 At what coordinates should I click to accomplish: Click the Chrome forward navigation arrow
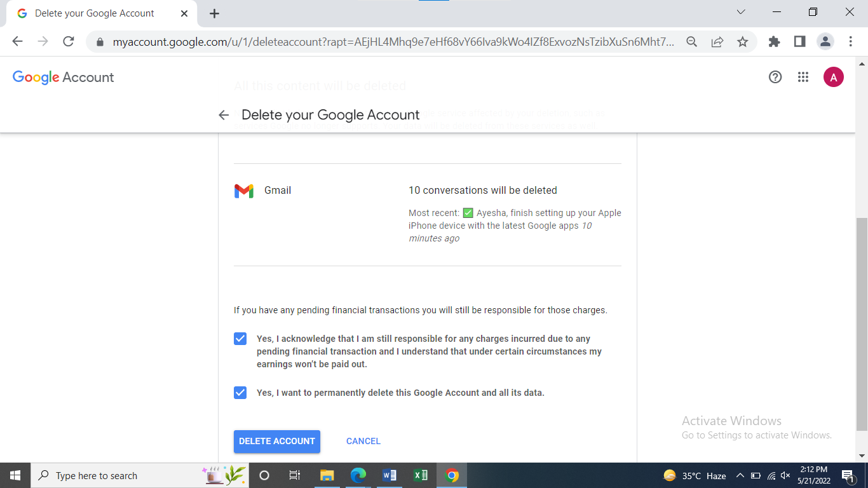pos(43,41)
